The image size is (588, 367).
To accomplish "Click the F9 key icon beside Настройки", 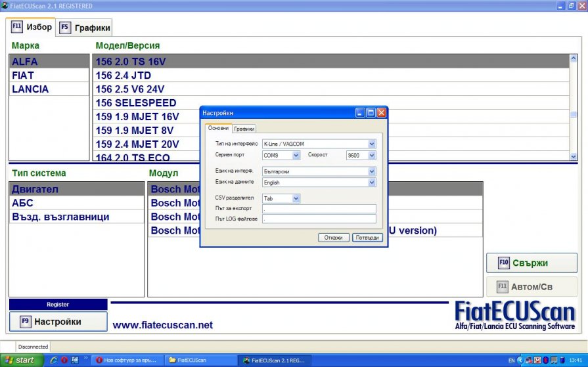I will [x=25, y=322].
